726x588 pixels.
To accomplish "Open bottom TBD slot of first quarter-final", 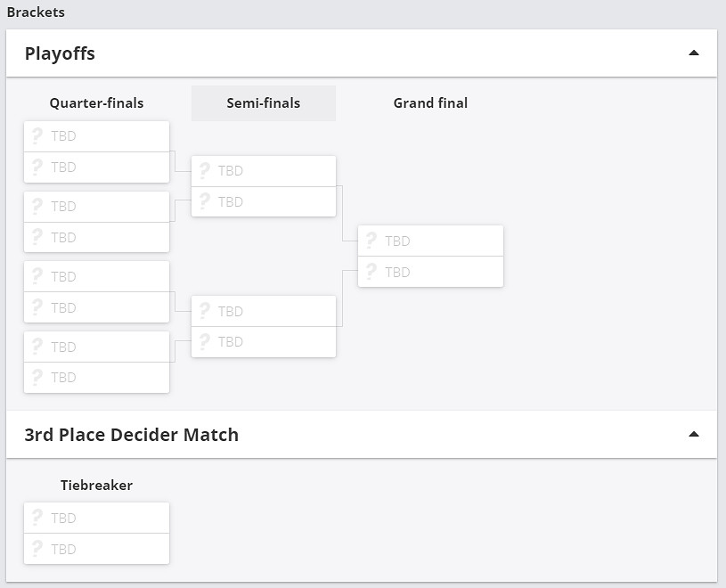I will 96,167.
